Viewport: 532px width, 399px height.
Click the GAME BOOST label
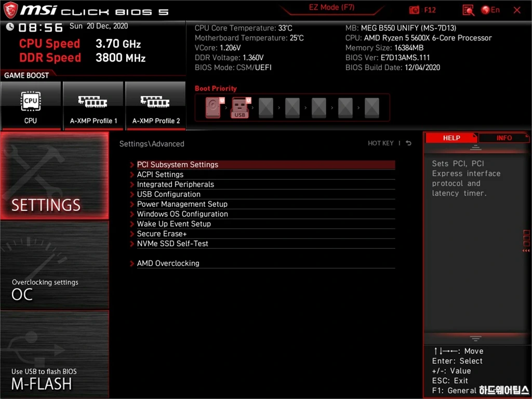pos(26,75)
